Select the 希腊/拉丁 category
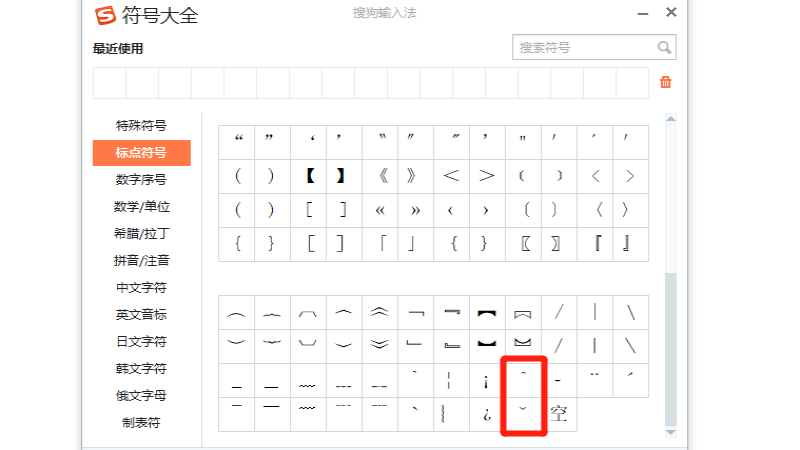The width and height of the screenshot is (800, 450). (141, 234)
